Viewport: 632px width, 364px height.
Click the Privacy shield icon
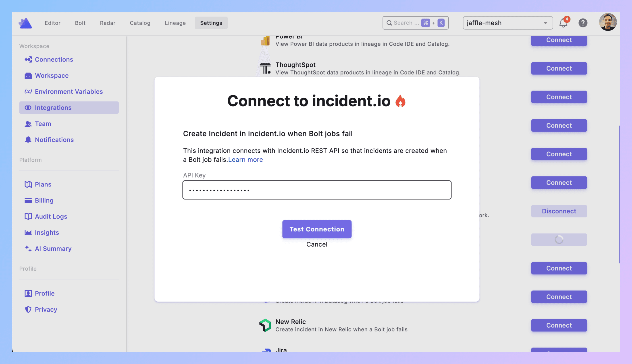tap(28, 309)
